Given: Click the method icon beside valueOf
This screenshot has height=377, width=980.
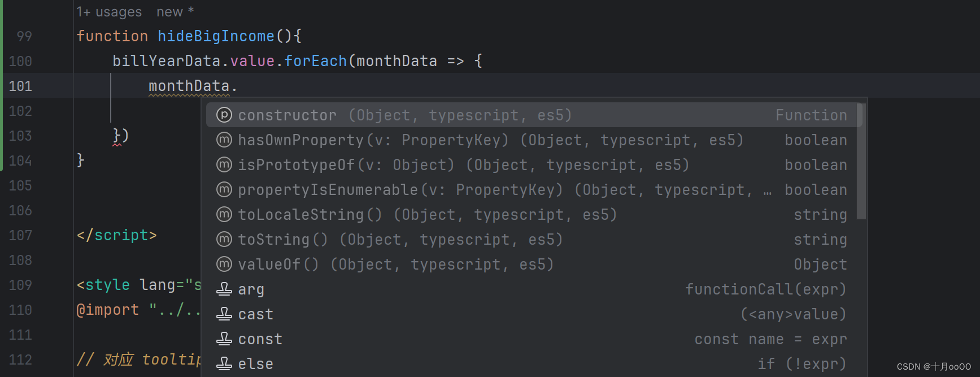Looking at the screenshot, I should click(224, 265).
